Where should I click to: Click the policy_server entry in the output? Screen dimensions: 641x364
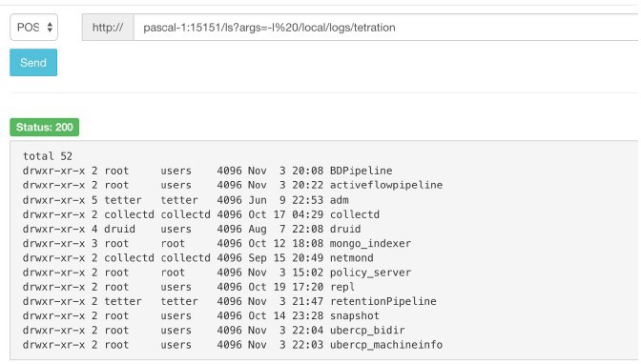370,273
